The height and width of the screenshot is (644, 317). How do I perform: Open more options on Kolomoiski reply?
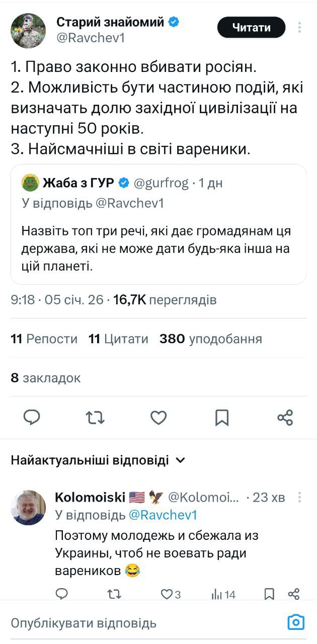click(x=300, y=498)
